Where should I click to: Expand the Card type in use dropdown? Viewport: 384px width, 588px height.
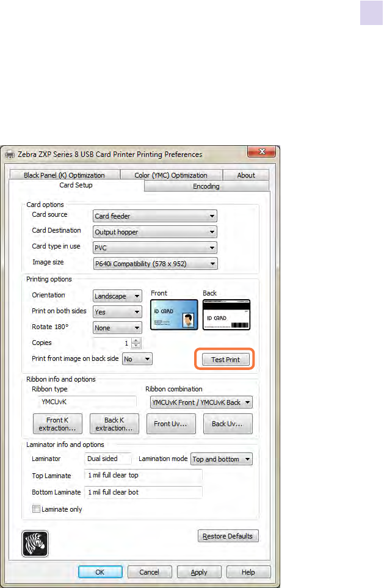click(155, 247)
